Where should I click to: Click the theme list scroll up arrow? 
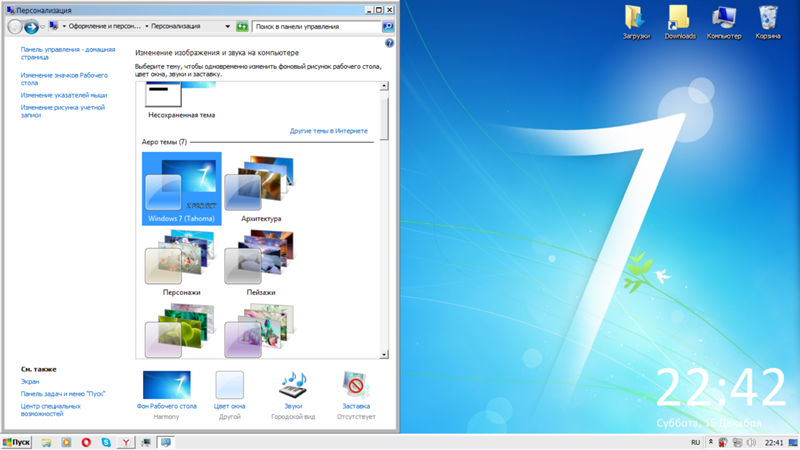pyautogui.click(x=384, y=86)
